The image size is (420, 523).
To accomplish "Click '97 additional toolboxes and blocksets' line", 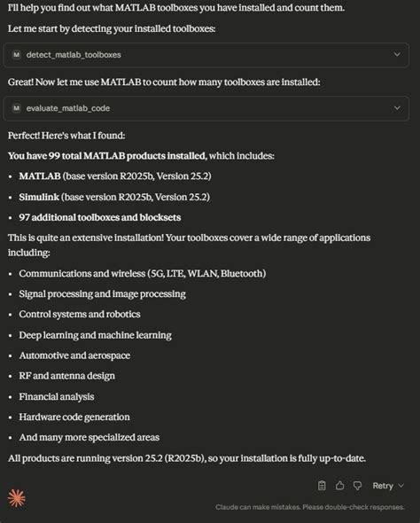I will click(100, 217).
